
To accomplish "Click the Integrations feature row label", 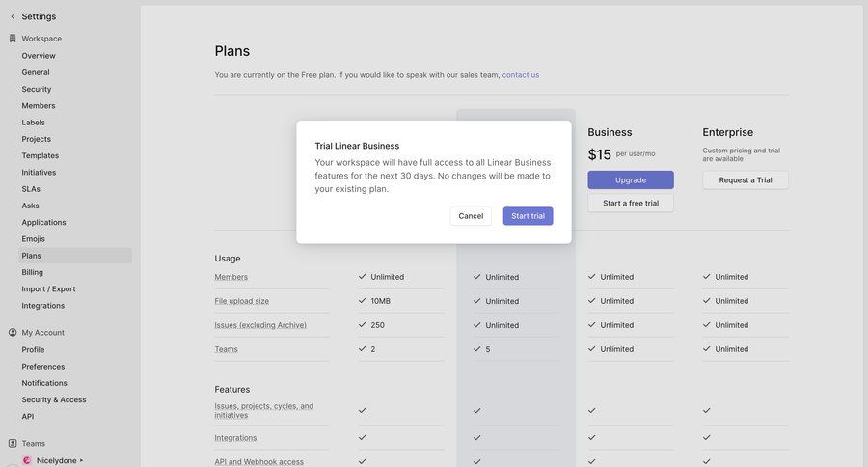I will (x=235, y=438).
